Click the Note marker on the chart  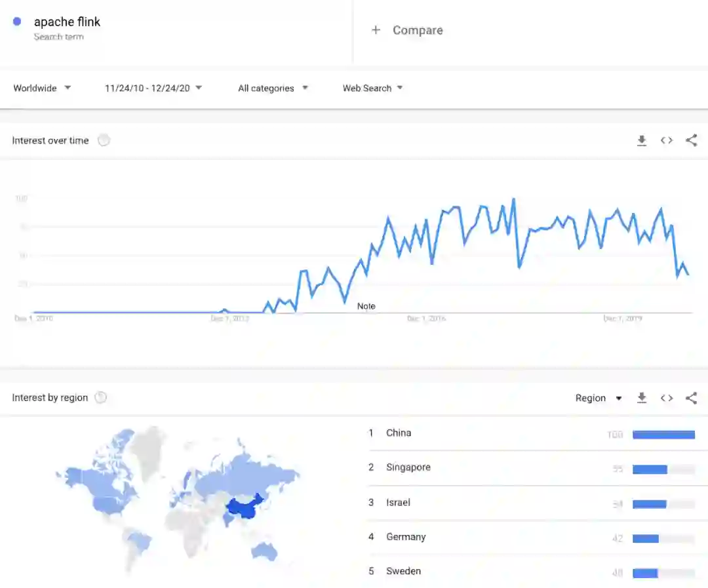[x=366, y=306]
